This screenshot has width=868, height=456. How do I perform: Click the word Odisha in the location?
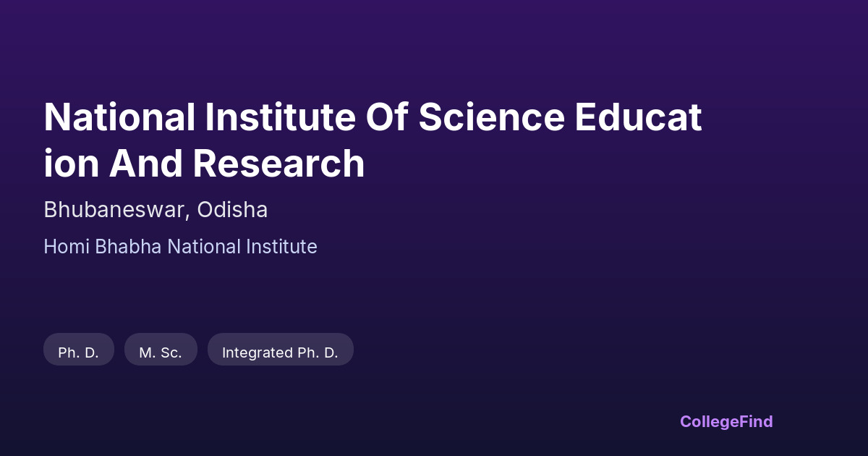(x=232, y=210)
